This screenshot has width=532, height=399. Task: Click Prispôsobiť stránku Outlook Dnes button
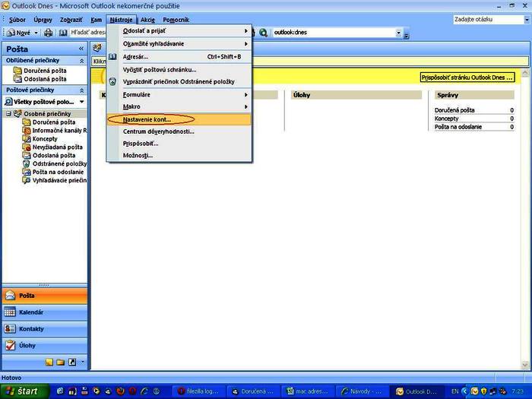(x=467, y=78)
